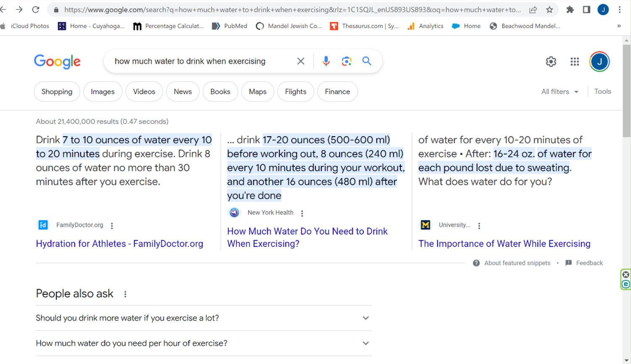This screenshot has height=364, width=631.
Task: Click the blue search magnifier icon
Action: (367, 61)
